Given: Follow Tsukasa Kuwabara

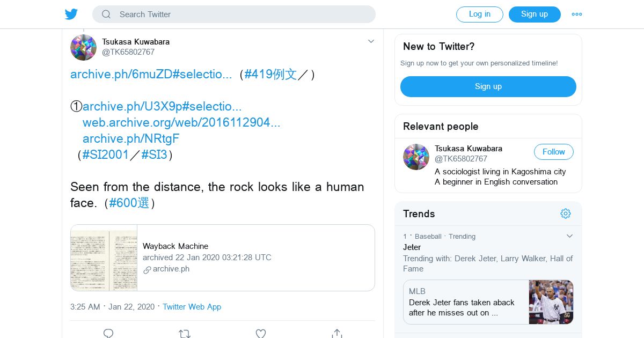Looking at the screenshot, I should point(553,152).
